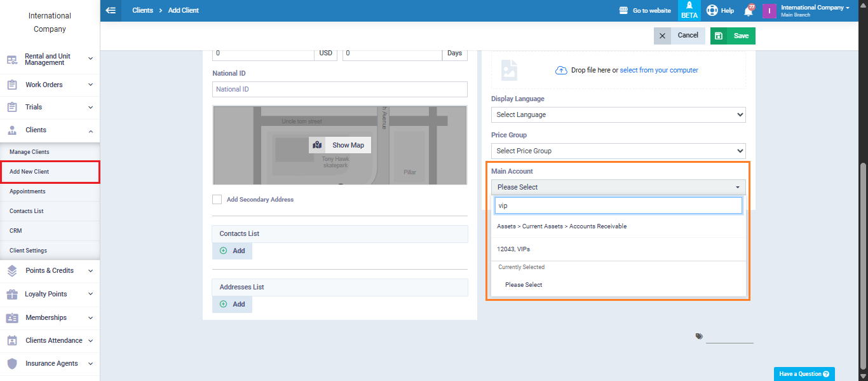
Task: Open Appointments from Clients submenu
Action: click(x=27, y=191)
